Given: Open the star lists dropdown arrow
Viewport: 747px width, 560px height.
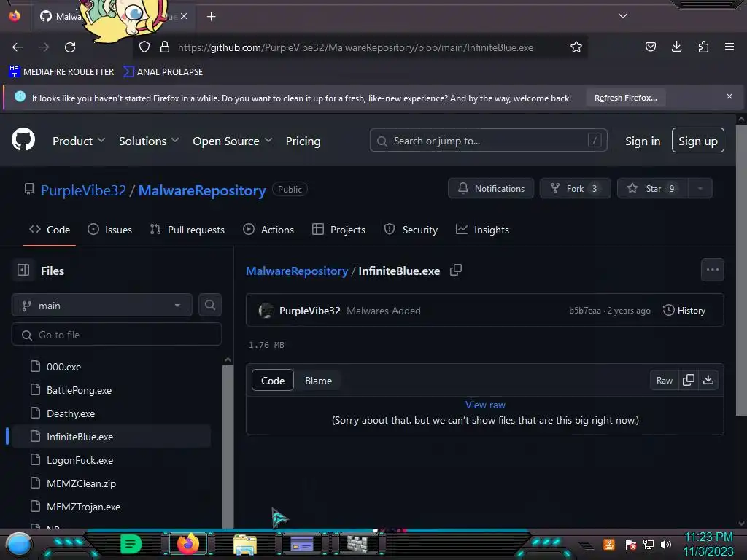Looking at the screenshot, I should tap(700, 189).
